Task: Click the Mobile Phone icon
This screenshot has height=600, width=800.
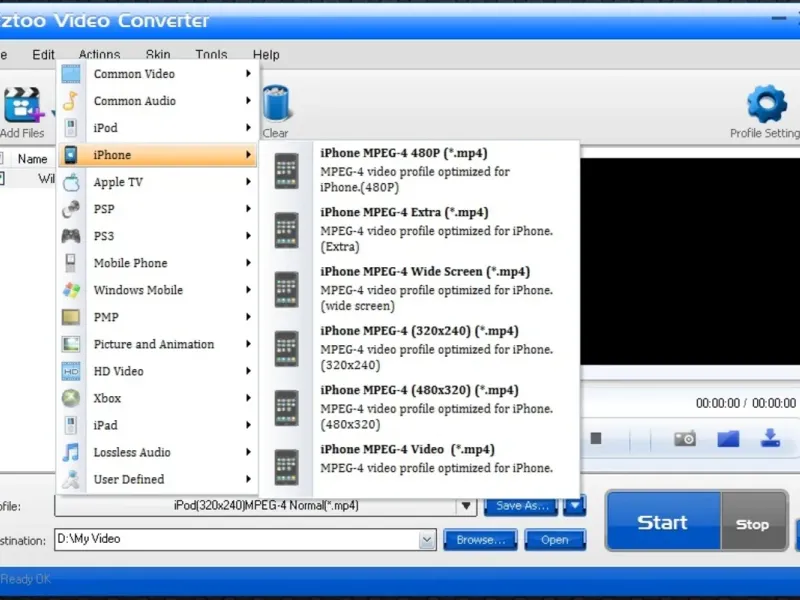Action: [71, 263]
